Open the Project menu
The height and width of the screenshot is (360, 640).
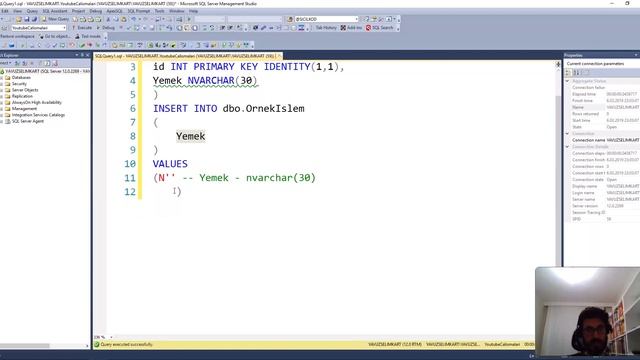[78, 11]
